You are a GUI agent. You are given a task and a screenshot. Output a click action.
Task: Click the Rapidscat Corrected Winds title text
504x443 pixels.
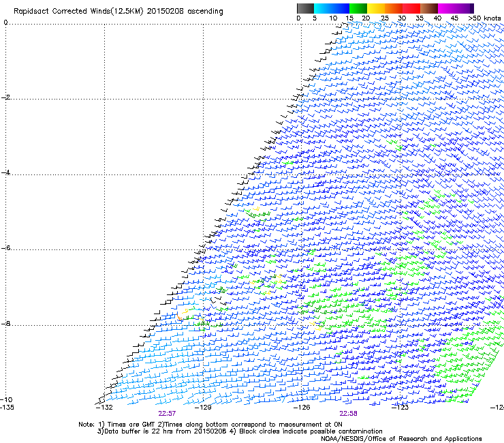tap(119, 12)
